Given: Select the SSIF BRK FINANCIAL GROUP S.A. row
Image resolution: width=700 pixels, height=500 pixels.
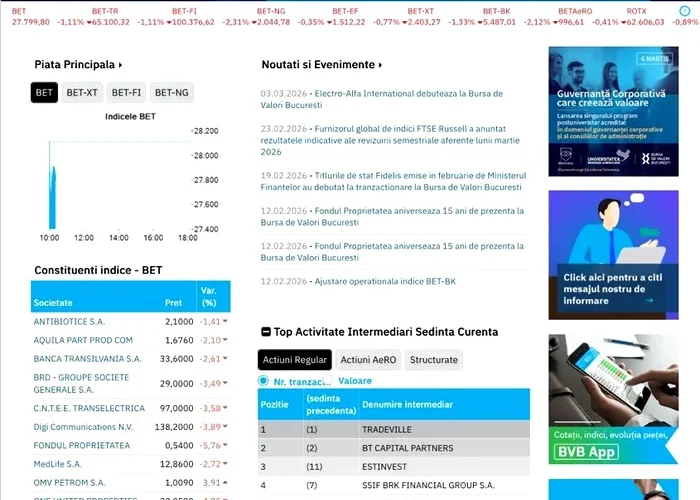Looking at the screenshot, I should pos(394,485).
